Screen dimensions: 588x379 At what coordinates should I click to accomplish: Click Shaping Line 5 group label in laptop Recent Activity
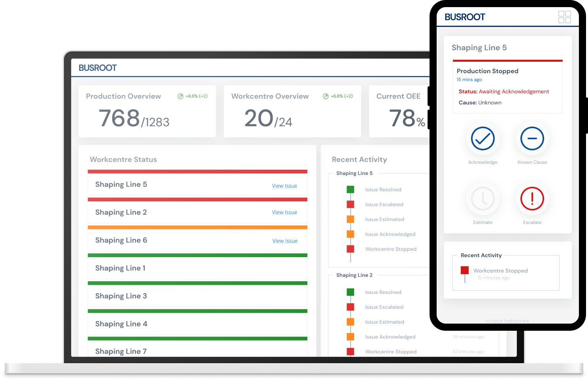pyautogui.click(x=354, y=173)
